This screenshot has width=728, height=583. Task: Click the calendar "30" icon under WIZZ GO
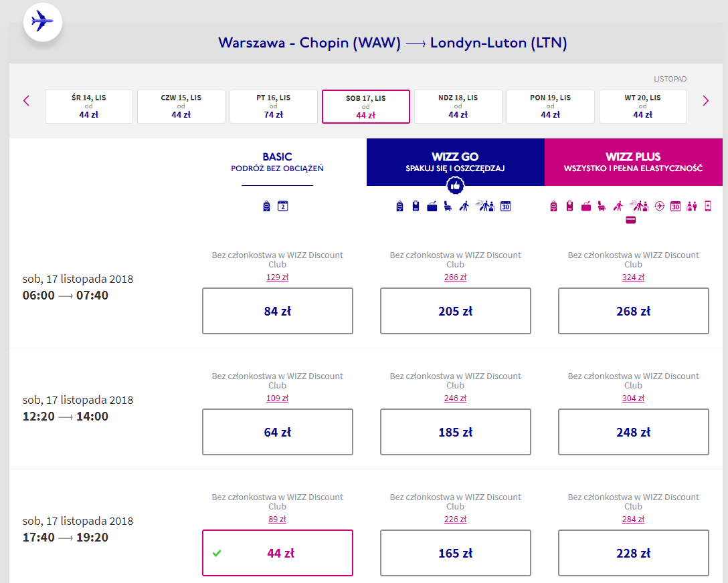pyautogui.click(x=506, y=207)
